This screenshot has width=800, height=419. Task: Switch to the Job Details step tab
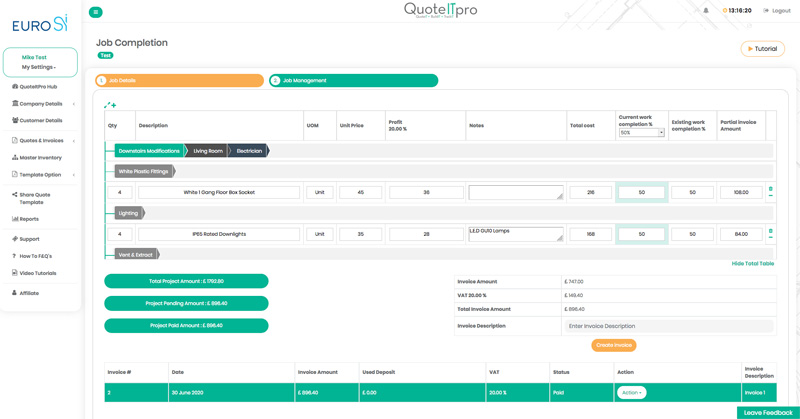coord(180,80)
